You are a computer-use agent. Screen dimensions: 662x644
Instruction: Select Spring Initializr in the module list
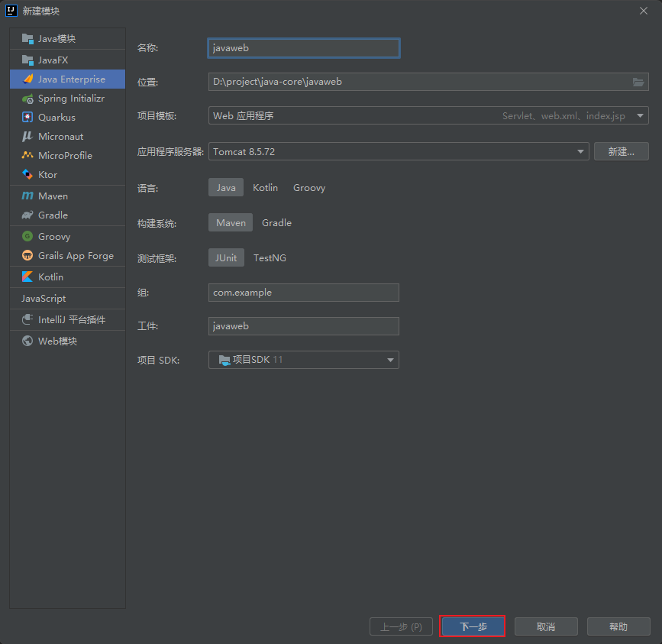[67, 99]
